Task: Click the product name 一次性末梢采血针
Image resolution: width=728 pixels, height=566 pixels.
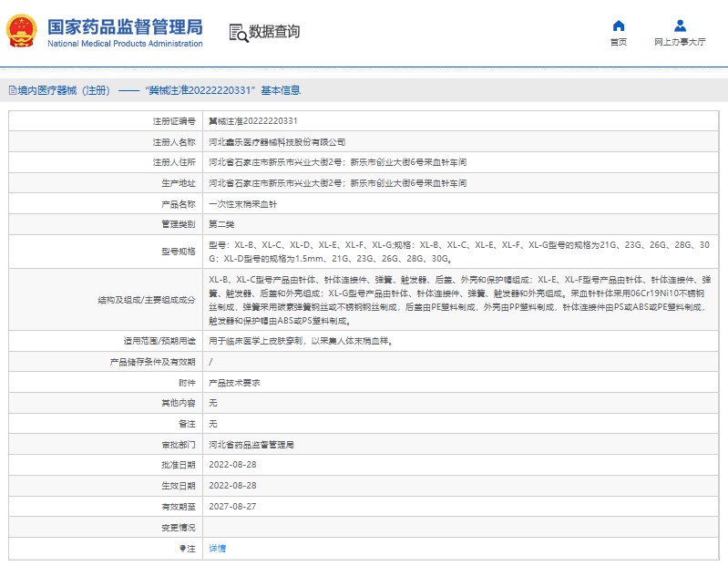Action: click(240, 204)
